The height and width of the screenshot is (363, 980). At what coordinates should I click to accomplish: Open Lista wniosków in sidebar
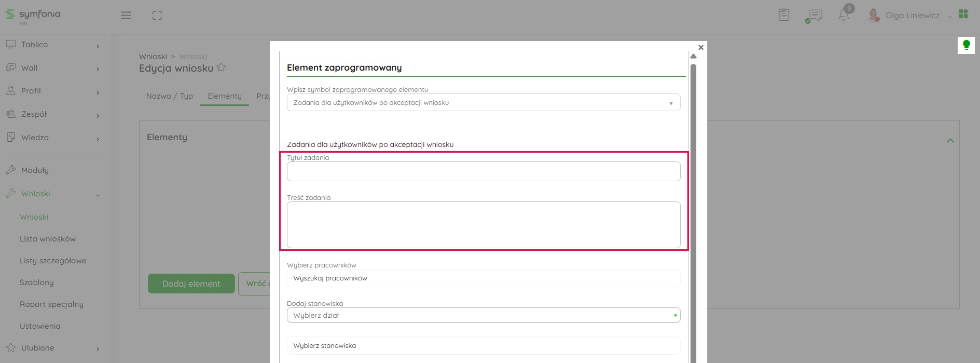click(x=48, y=239)
